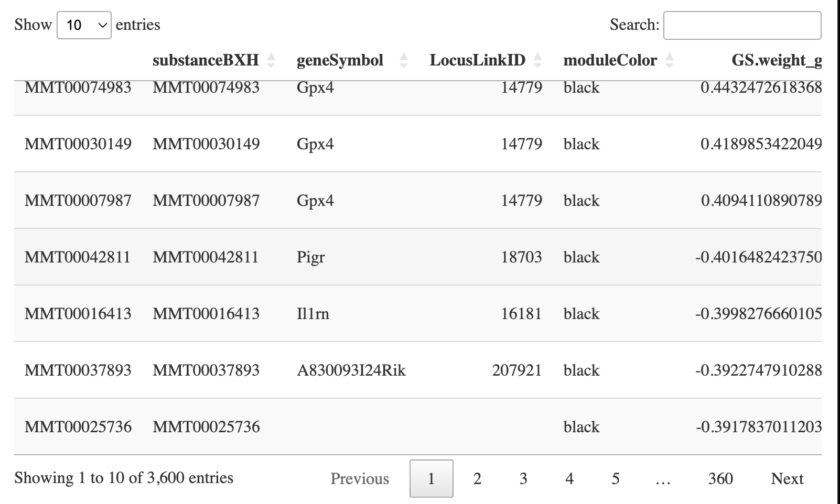The width and height of the screenshot is (840, 504).
Task: Jump to last page 360
Action: (x=720, y=478)
